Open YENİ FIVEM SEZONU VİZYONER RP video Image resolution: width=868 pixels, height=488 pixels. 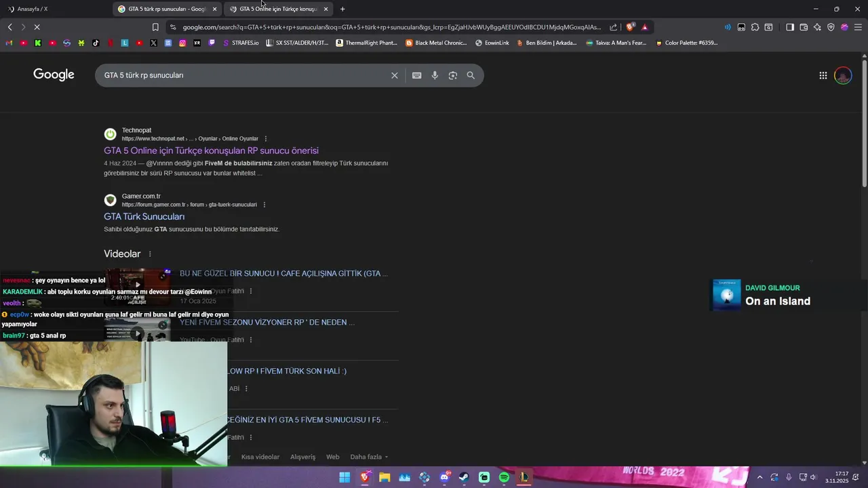click(x=267, y=323)
